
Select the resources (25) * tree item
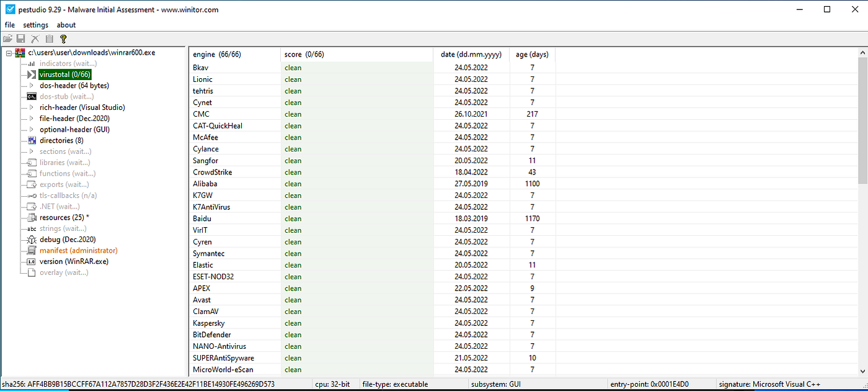(x=64, y=218)
